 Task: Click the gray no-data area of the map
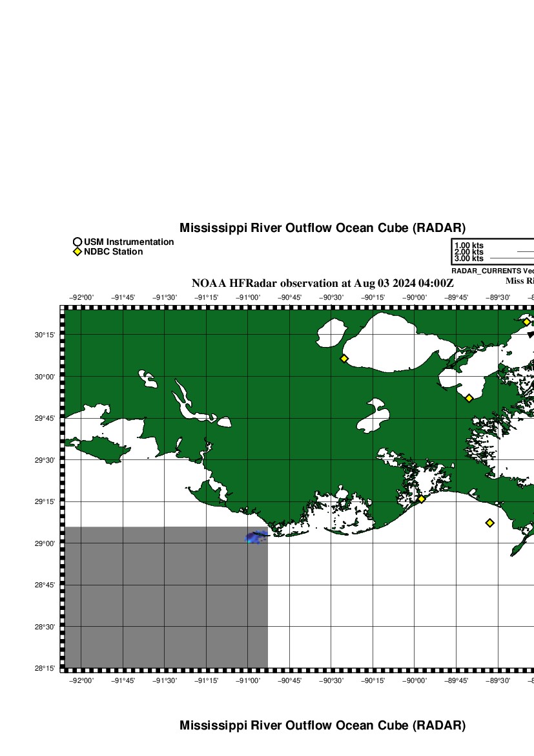161,601
